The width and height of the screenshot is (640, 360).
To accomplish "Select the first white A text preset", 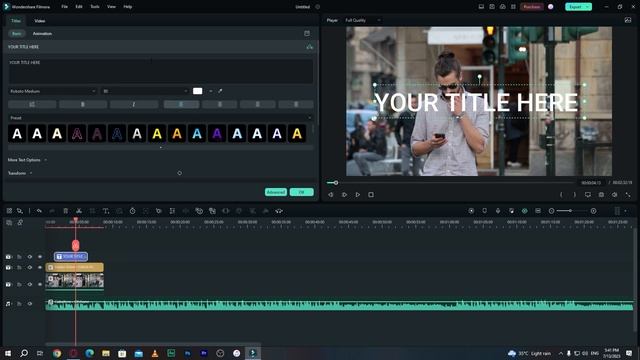I will tap(17, 133).
